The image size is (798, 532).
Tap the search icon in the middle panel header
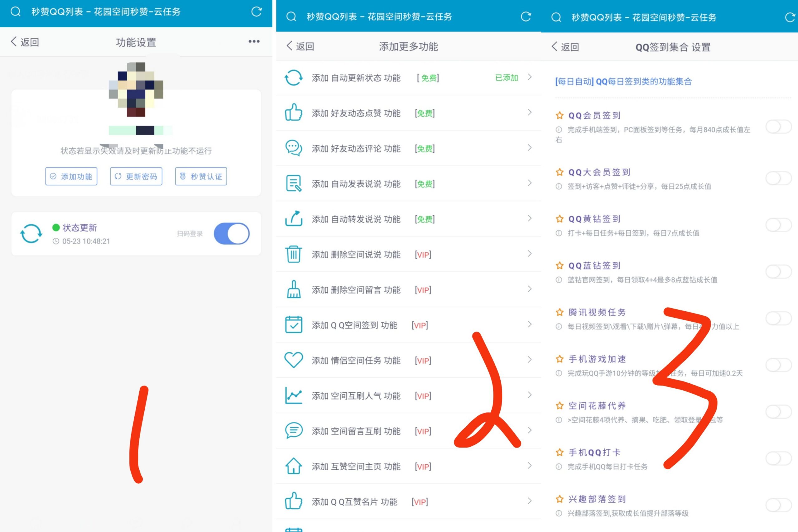[x=291, y=17]
